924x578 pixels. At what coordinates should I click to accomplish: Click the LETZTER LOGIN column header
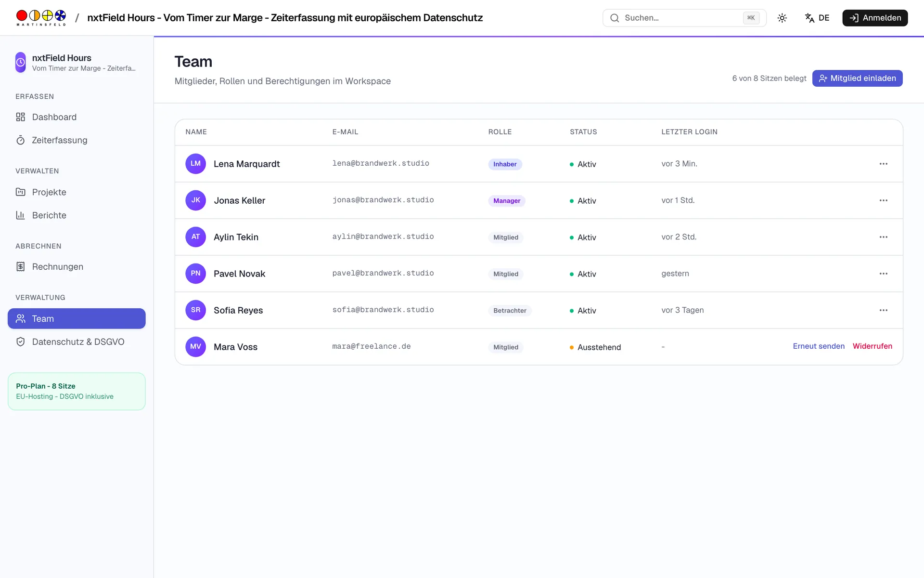click(x=689, y=132)
